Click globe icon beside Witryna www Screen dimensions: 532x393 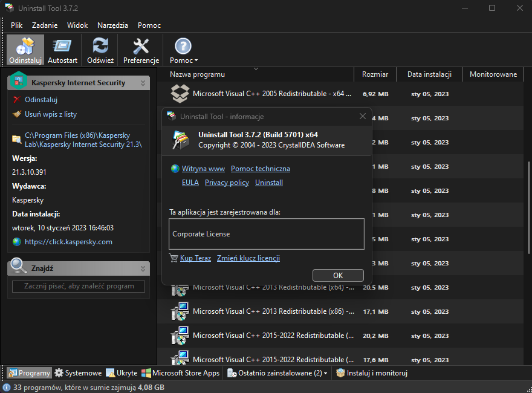click(175, 169)
